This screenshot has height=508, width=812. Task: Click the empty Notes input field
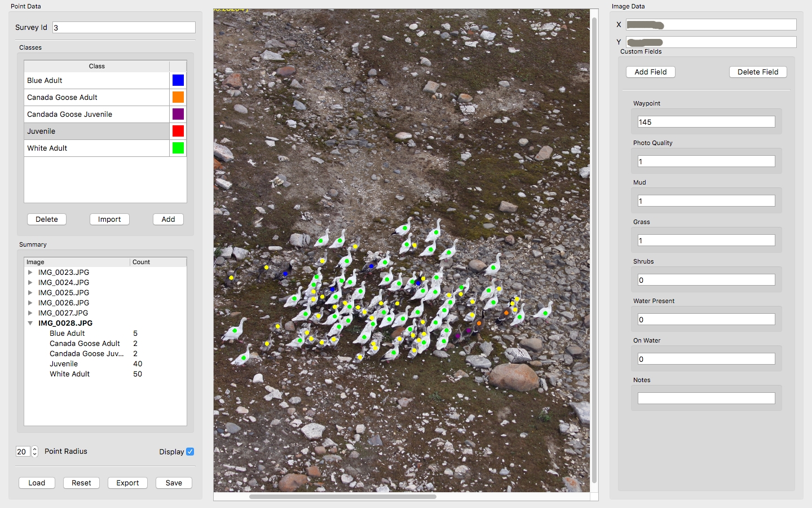pos(707,398)
